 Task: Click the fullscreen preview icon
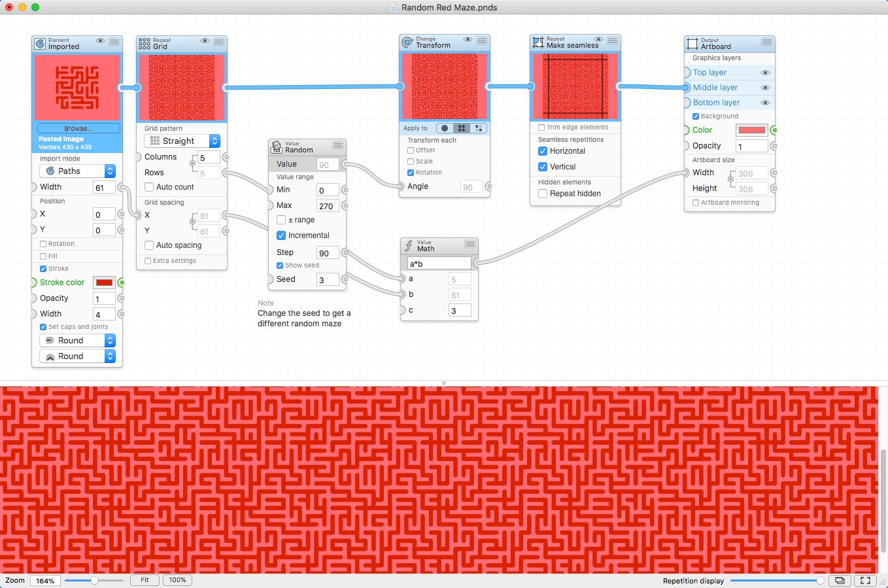865,581
